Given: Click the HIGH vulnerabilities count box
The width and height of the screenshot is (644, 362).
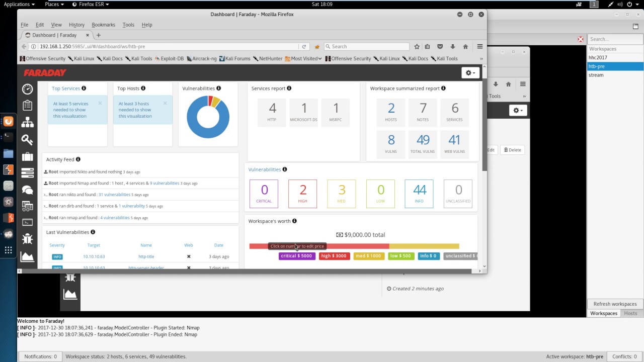Looking at the screenshot, I should coord(303,194).
